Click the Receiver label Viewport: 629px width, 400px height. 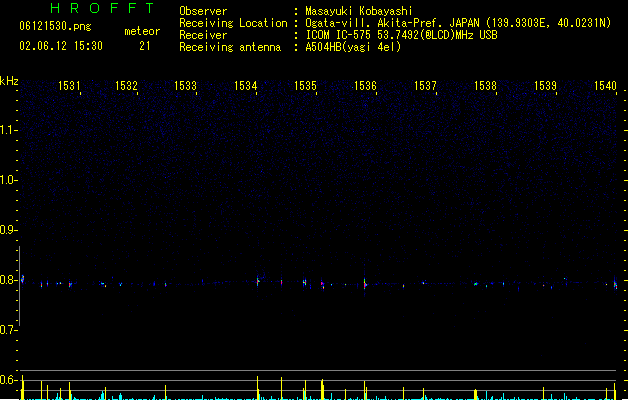[203, 35]
